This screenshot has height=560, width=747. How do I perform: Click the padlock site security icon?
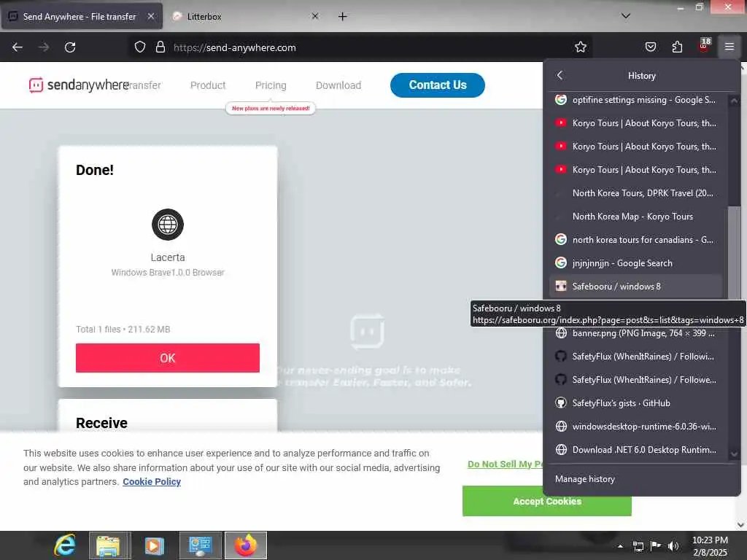point(160,47)
